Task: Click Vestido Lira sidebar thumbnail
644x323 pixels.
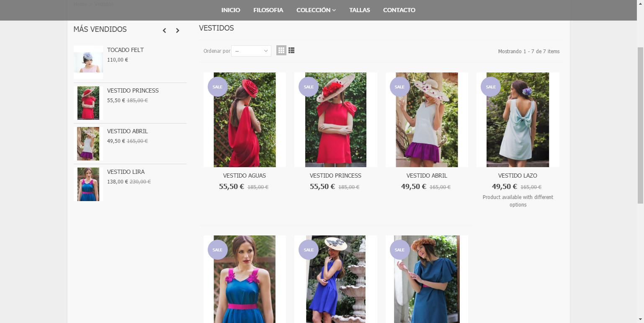Action: pyautogui.click(x=88, y=184)
